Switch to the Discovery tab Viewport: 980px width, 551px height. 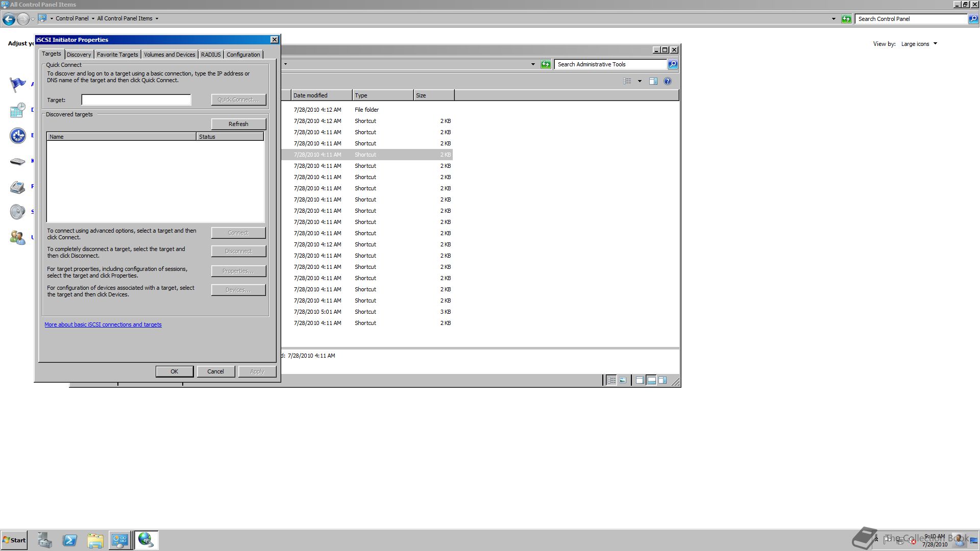(79, 55)
